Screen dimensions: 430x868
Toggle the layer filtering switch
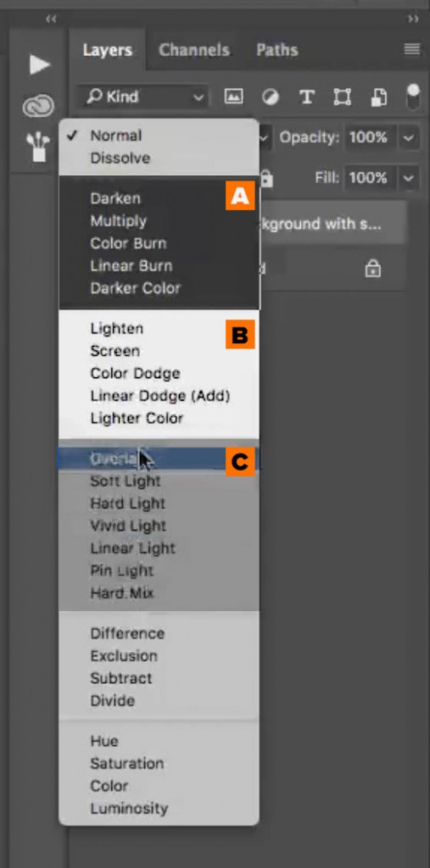click(413, 97)
